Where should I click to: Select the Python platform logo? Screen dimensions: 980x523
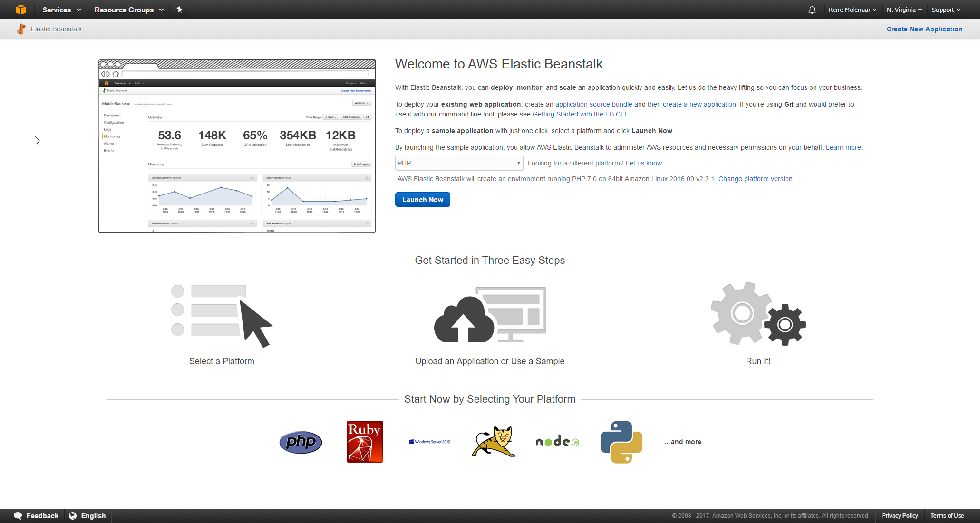(621, 442)
